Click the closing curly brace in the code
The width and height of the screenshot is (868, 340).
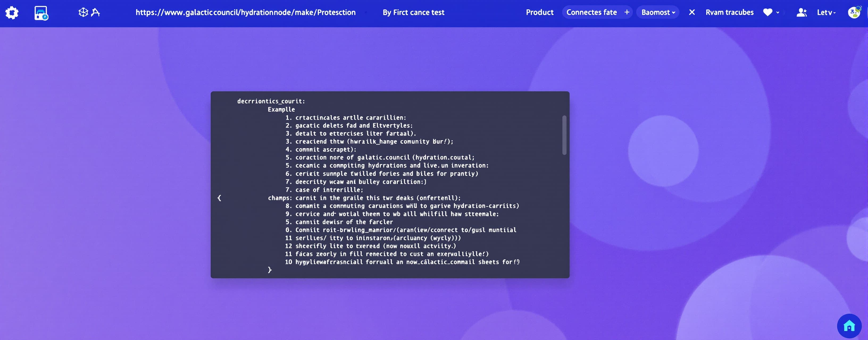(270, 270)
